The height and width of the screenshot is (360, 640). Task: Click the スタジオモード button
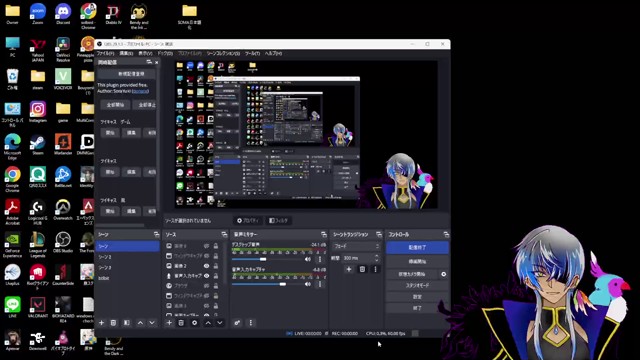click(x=417, y=285)
